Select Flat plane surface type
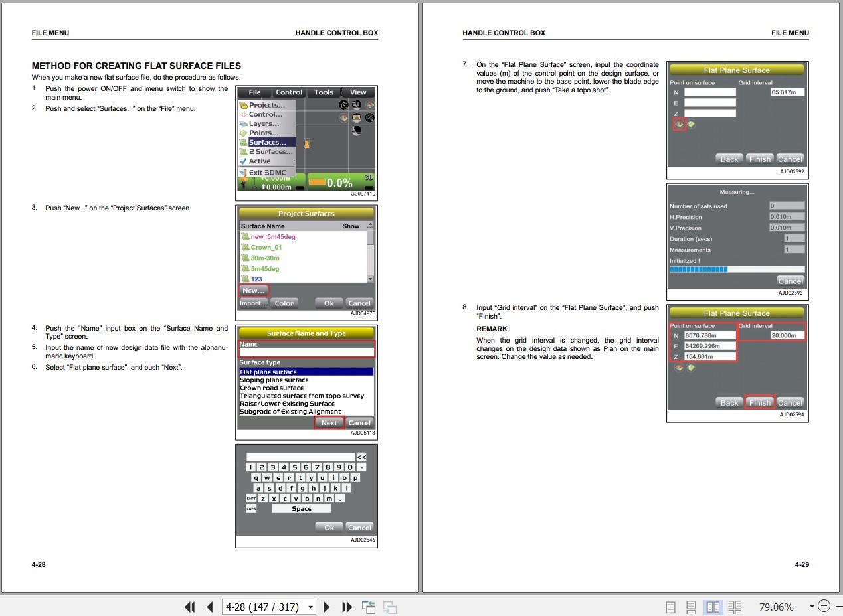 [x=306, y=372]
